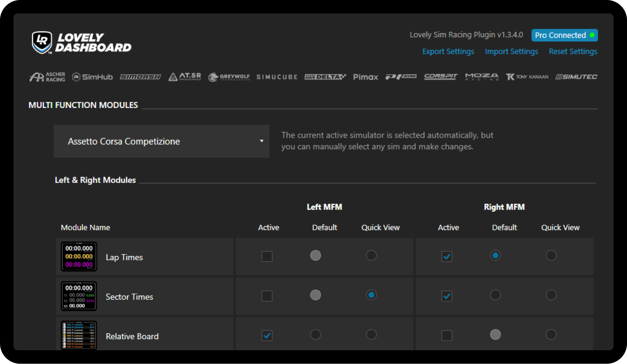Click the Pimax sponsor logo
The width and height of the screenshot is (627, 364).
coord(365,77)
